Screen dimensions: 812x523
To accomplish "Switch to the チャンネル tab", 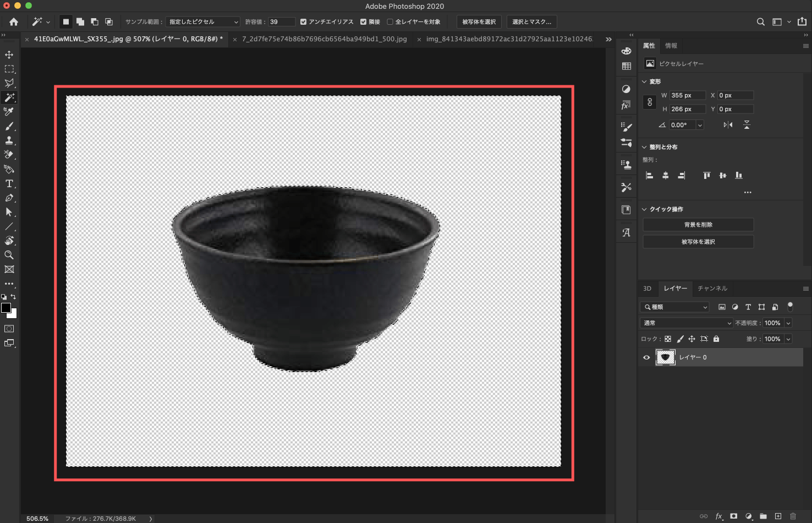I will point(712,288).
